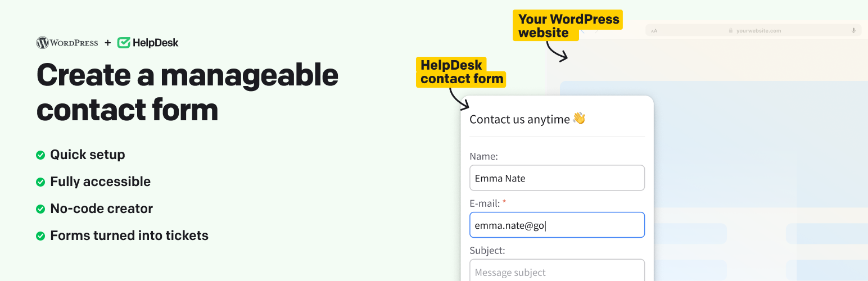This screenshot has height=281, width=868.
Task: Click the green checkmark beside No-code creator
Action: tap(40, 209)
